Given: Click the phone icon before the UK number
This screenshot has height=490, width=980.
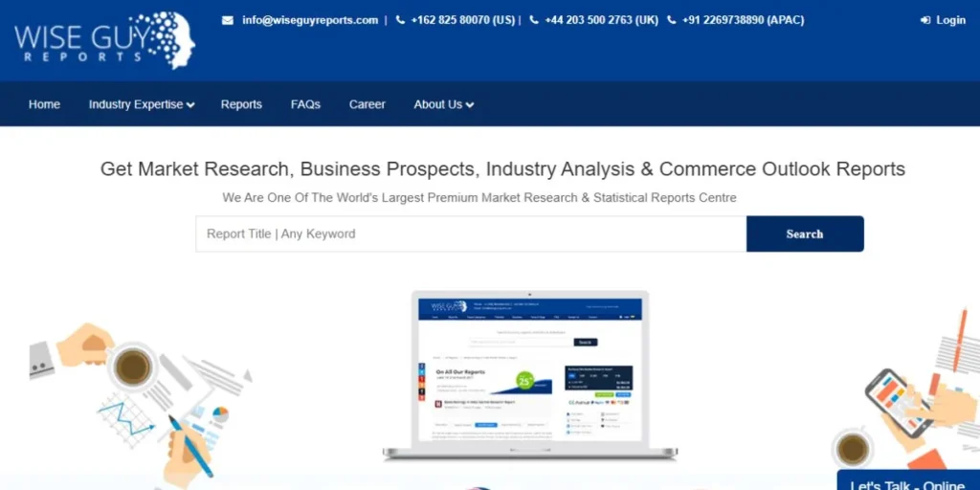Looking at the screenshot, I should pyautogui.click(x=534, y=20).
